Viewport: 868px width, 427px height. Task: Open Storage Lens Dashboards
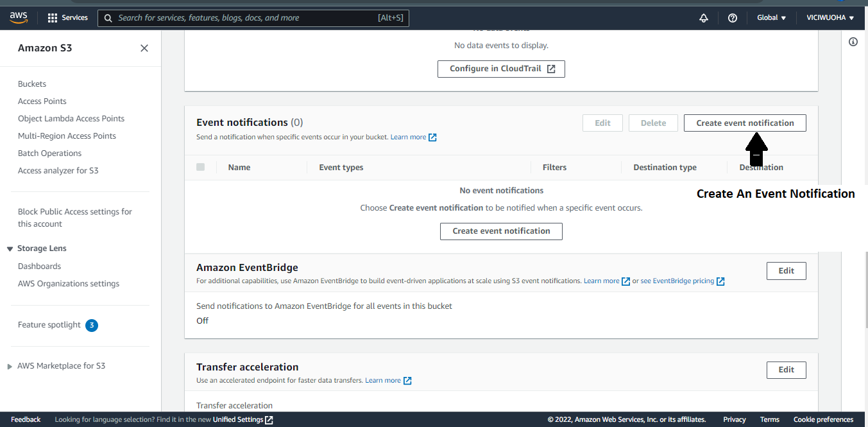(39, 266)
